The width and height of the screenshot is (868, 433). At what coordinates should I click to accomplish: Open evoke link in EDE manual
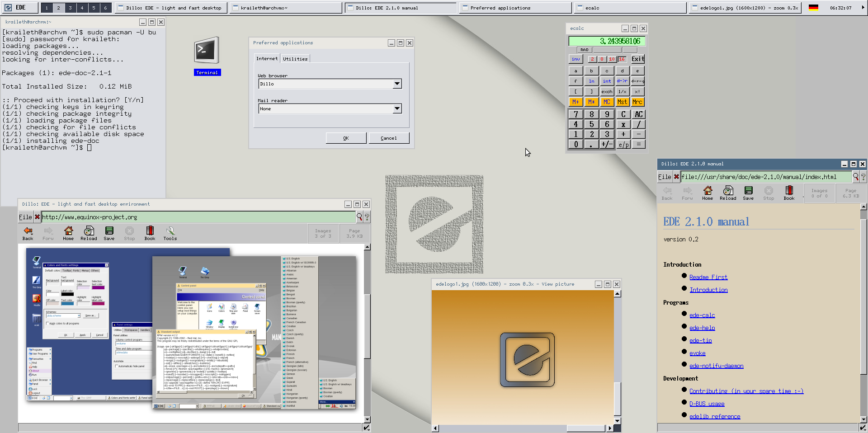697,353
